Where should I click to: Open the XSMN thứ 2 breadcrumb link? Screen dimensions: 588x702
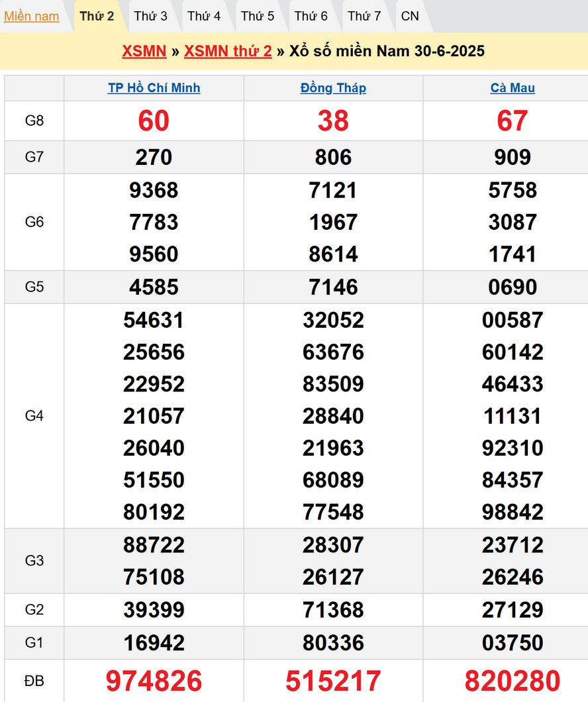pos(228,51)
